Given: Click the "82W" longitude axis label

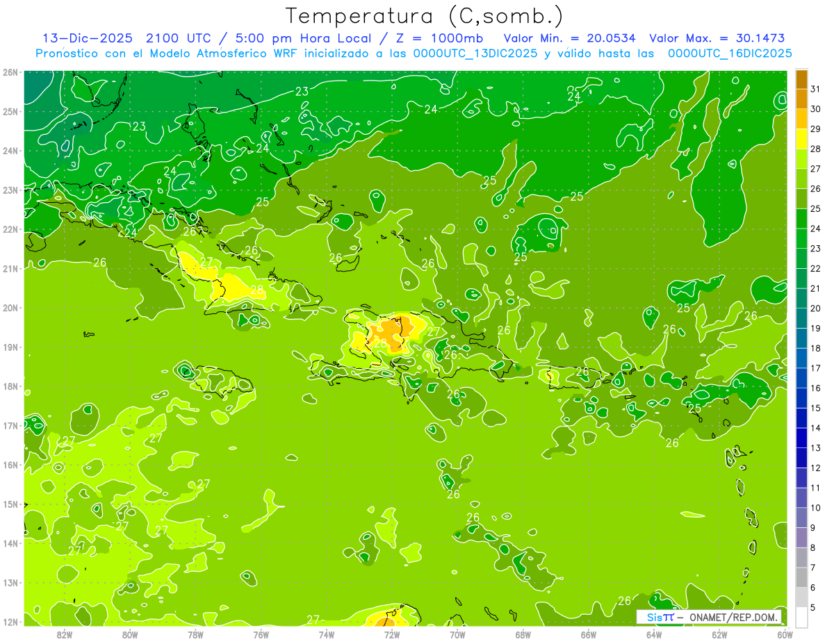Looking at the screenshot, I should [x=64, y=634].
